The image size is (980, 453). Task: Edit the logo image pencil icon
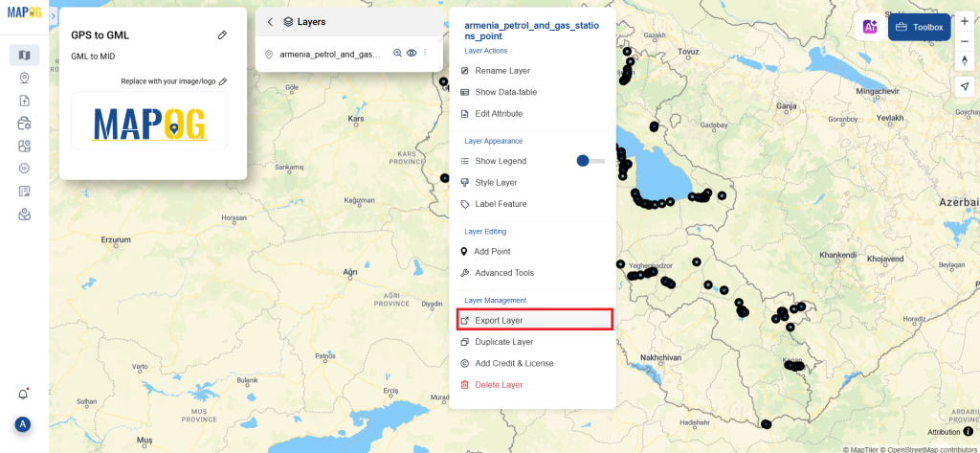tap(223, 81)
